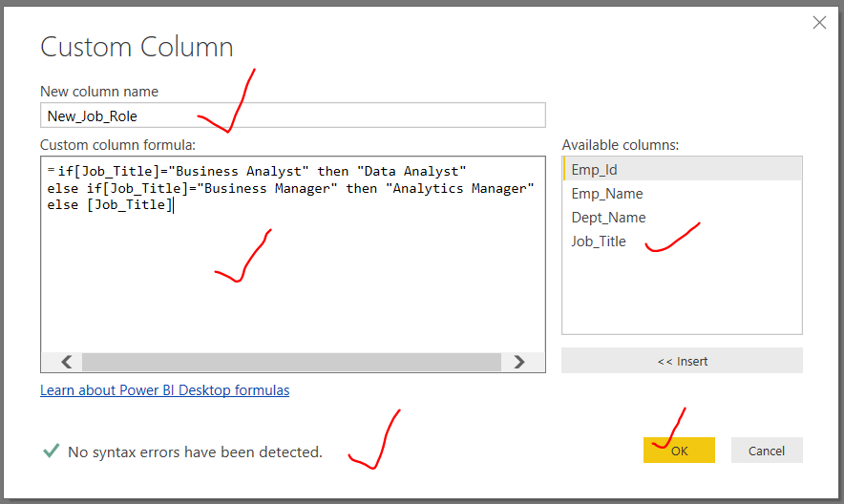The image size is (844, 504).
Task: Click the horizontal scrollbar thumb in formula box
Action: tap(291, 362)
